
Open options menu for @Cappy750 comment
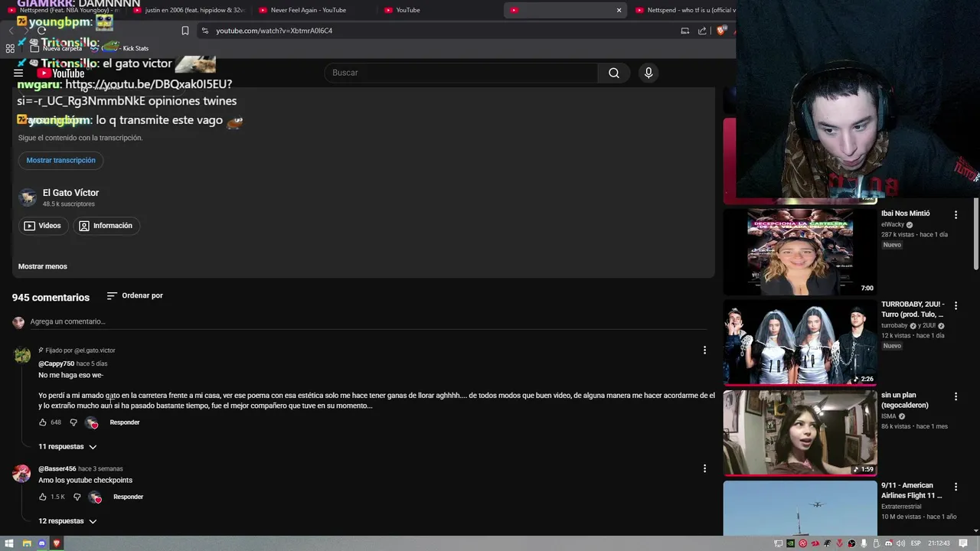point(704,350)
